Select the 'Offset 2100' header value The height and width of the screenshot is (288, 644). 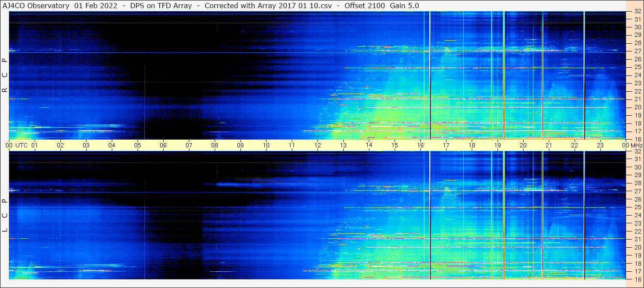(x=365, y=6)
